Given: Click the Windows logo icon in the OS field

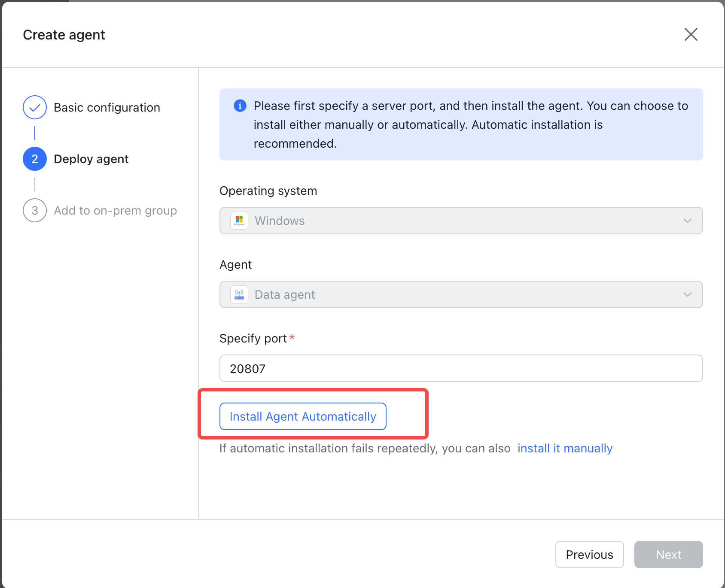Looking at the screenshot, I should [x=239, y=221].
